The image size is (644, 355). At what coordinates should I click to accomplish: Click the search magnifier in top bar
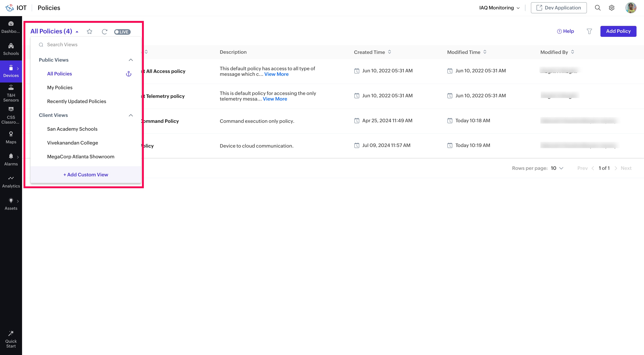598,8
